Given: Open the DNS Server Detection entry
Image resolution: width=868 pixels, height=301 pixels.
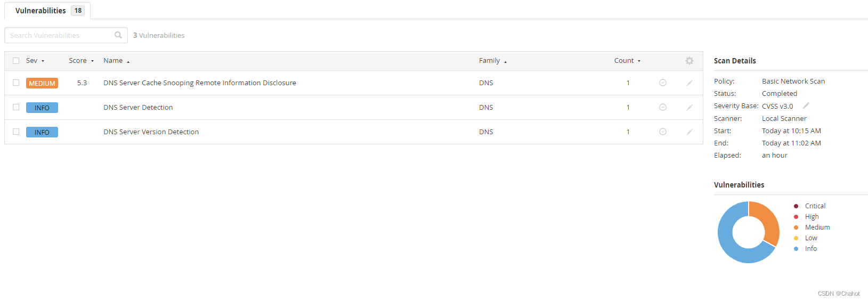Looking at the screenshot, I should pos(138,107).
